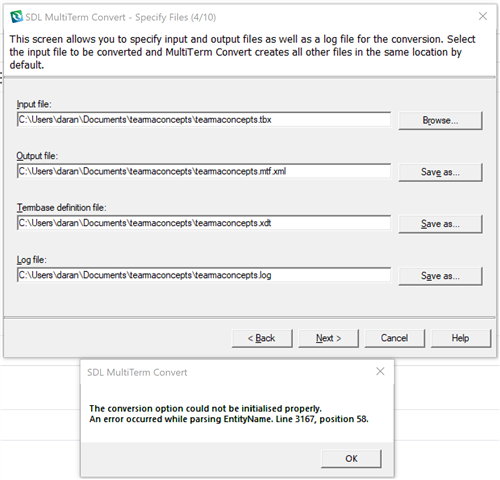Viewport: 500px width, 480px height.
Task: Open Help for the Specify Files screen
Action: coord(461,338)
